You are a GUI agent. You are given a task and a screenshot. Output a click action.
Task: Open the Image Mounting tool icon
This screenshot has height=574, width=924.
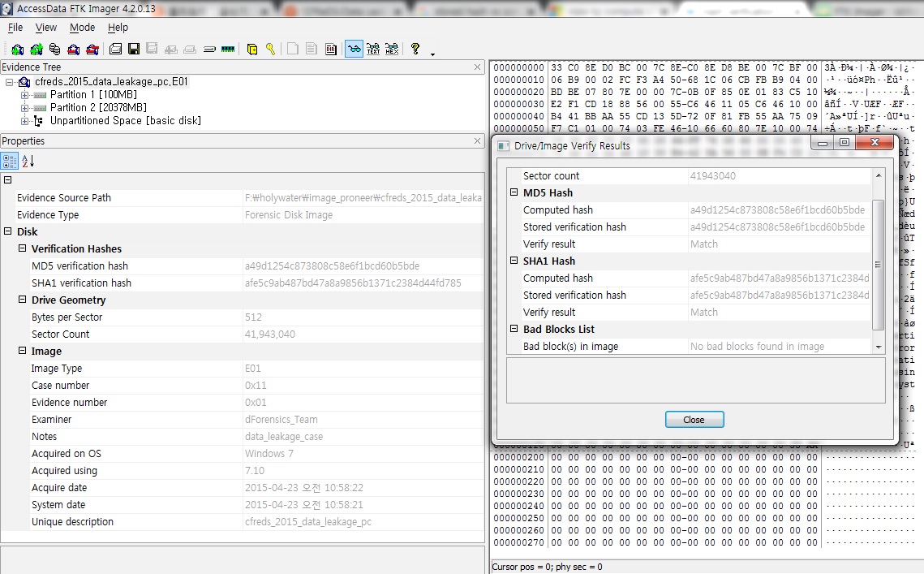(55, 49)
